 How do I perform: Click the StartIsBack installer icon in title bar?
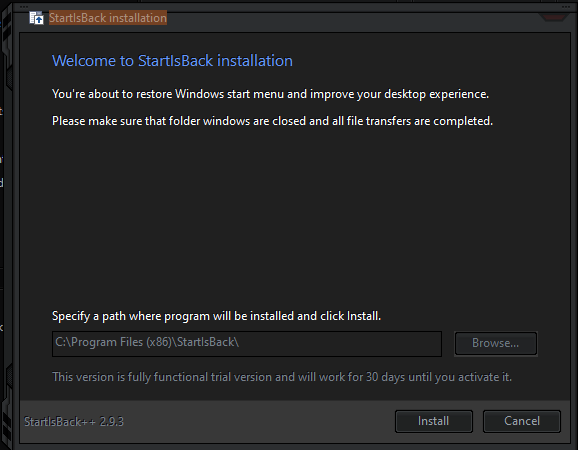[x=36, y=18]
